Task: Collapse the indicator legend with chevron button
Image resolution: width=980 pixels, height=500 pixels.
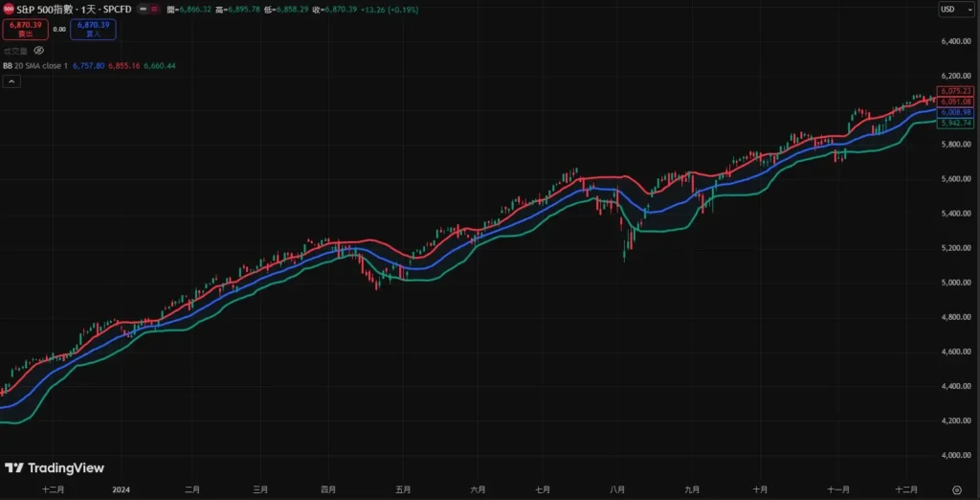Action: click(x=12, y=81)
